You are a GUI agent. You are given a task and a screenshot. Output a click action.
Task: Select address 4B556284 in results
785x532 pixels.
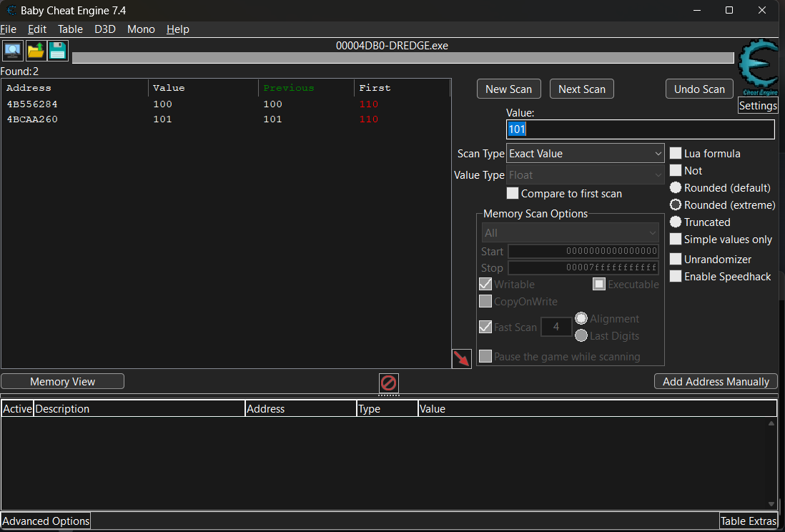pos(32,104)
